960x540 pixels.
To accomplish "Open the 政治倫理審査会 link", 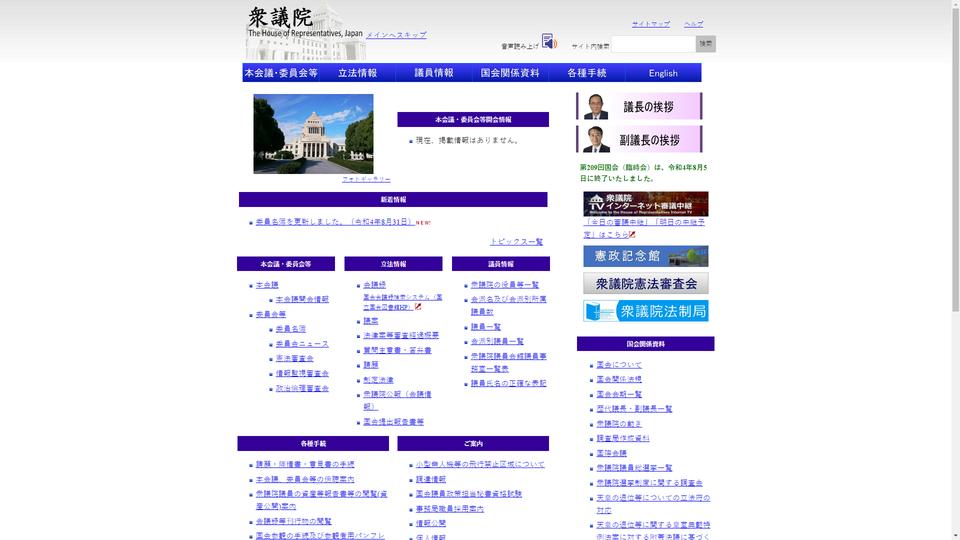I will tap(302, 388).
